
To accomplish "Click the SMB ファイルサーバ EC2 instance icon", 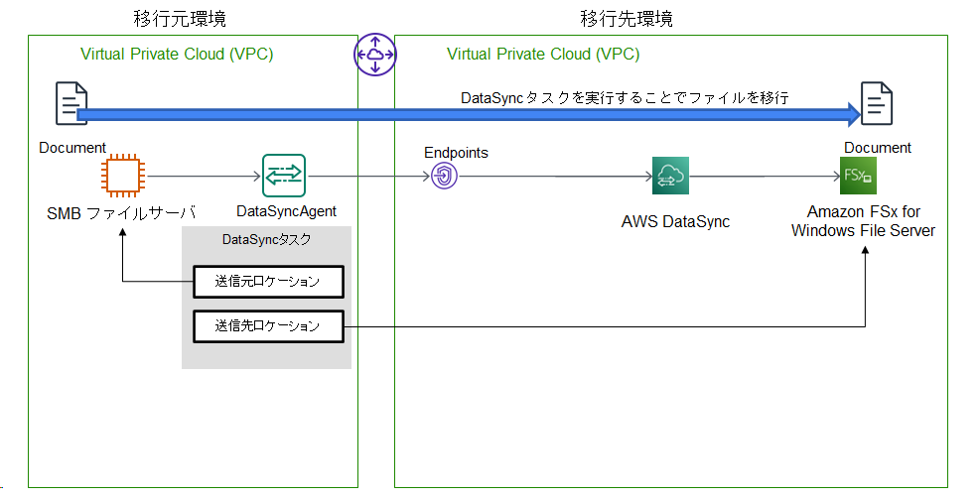I will tap(123, 177).
